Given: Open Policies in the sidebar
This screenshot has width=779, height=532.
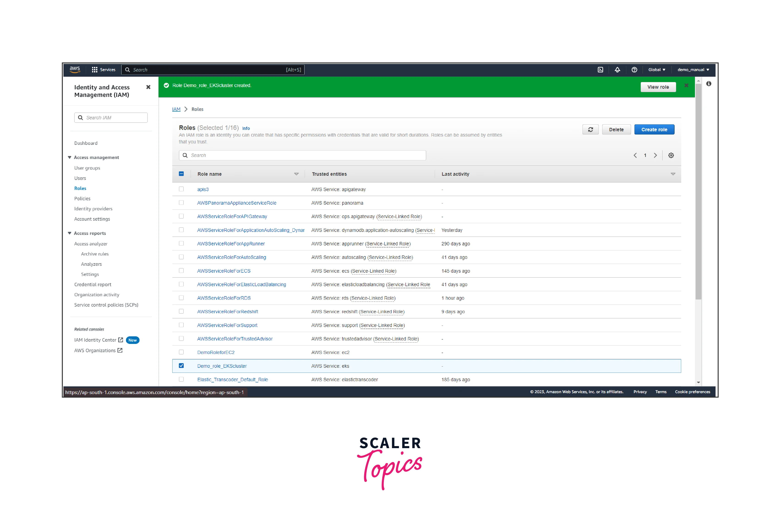Looking at the screenshot, I should click(x=82, y=198).
